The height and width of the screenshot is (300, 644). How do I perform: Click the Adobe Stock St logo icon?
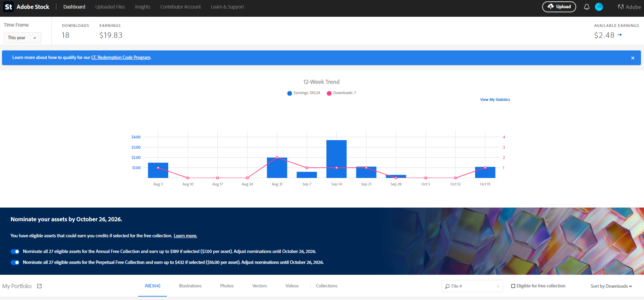click(x=9, y=7)
